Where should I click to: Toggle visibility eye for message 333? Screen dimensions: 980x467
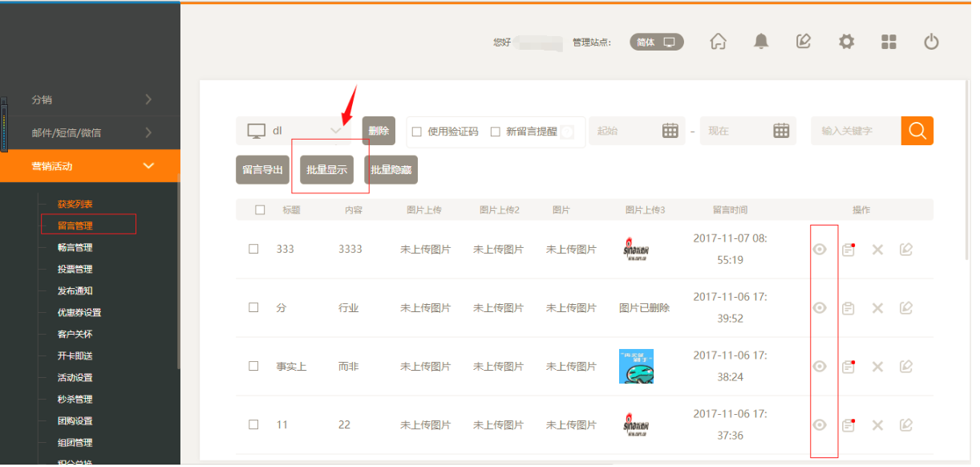pos(820,250)
